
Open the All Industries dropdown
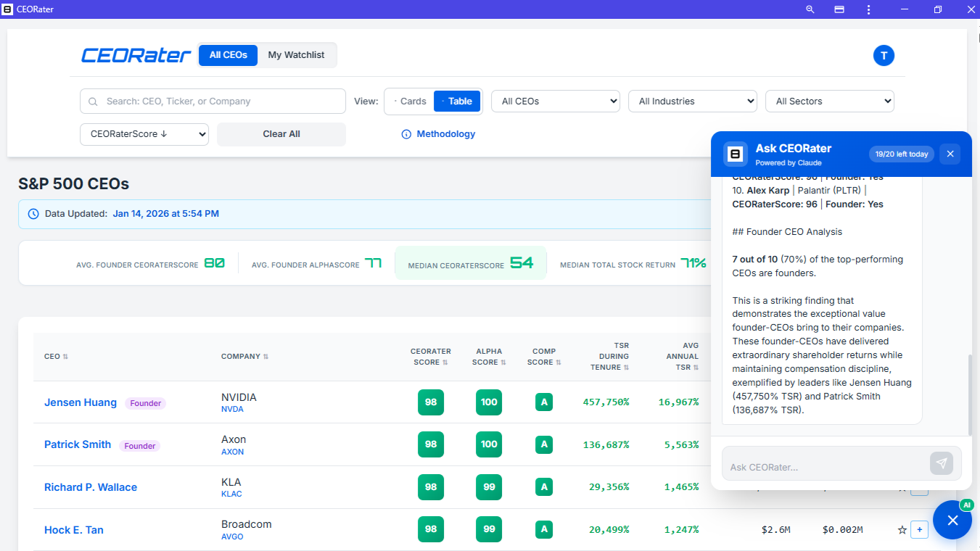point(693,101)
